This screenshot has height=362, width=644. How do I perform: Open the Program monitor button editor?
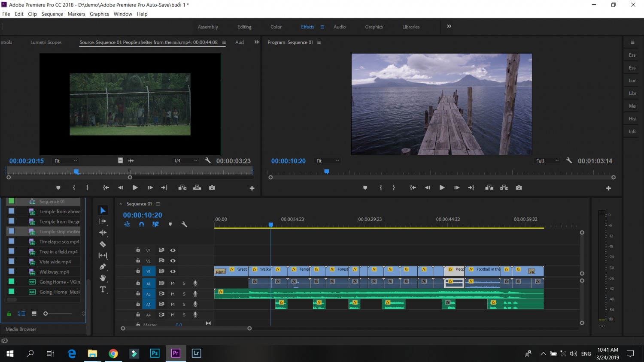click(608, 188)
